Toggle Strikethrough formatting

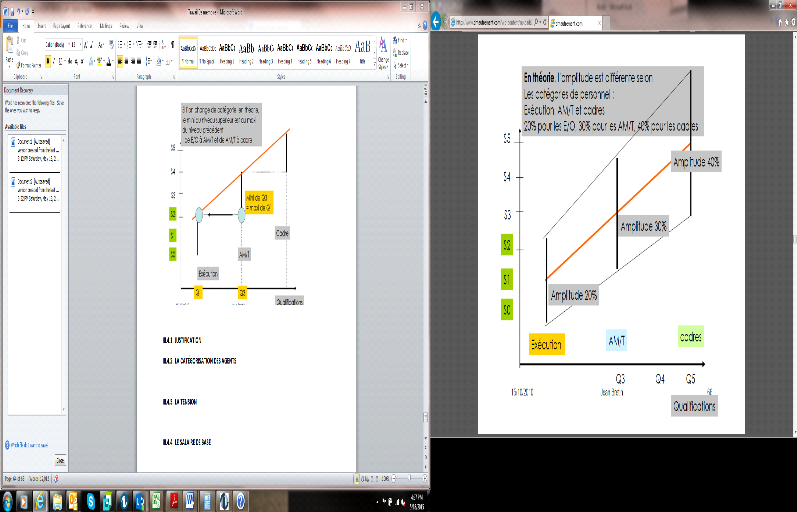(x=70, y=61)
